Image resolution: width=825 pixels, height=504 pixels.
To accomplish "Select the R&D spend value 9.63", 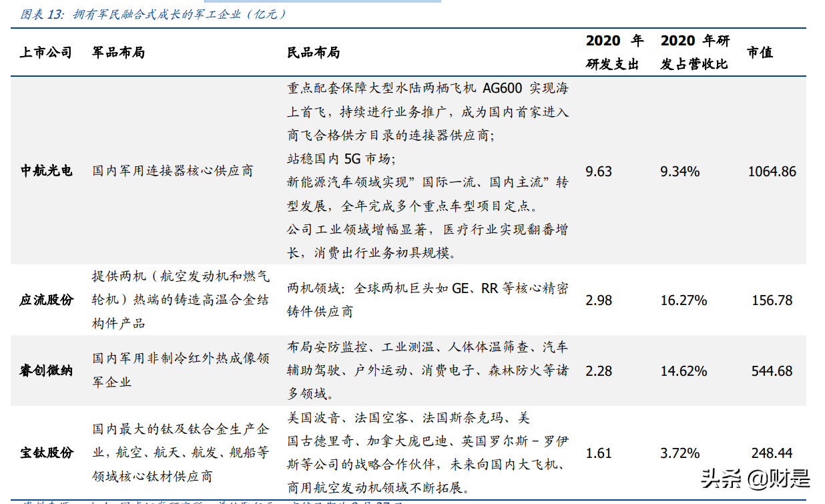I will coord(600,171).
